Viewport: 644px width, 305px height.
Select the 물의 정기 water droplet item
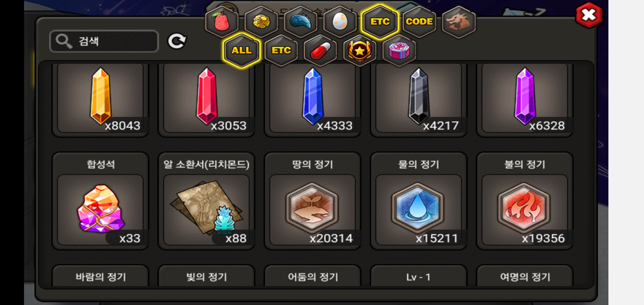[418, 201]
